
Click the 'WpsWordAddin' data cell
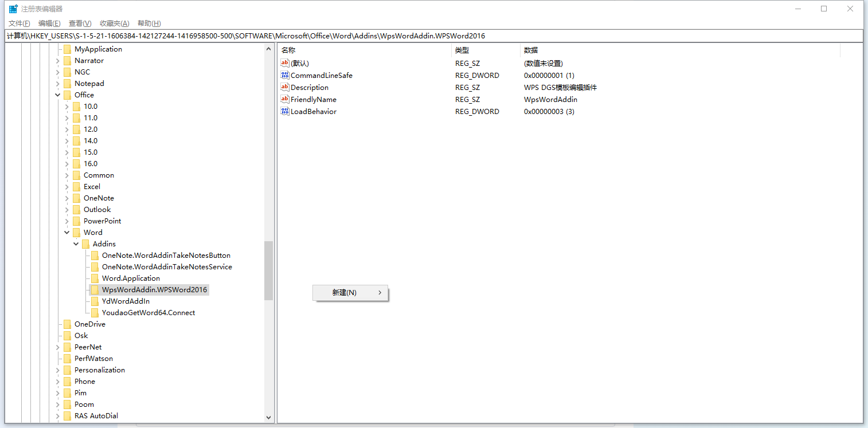(550, 100)
